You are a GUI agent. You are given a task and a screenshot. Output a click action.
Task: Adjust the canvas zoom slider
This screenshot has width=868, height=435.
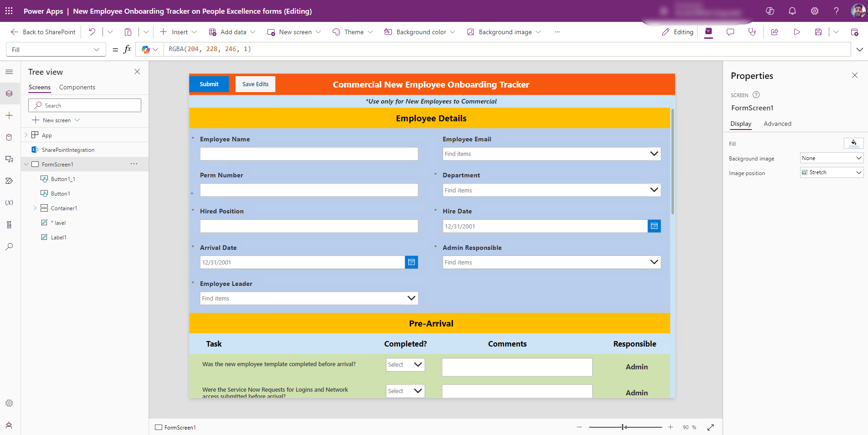tap(625, 427)
